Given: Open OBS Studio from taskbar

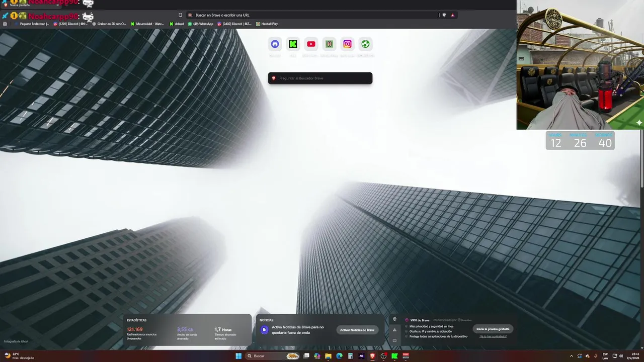Looking at the screenshot, I should coord(383,356).
